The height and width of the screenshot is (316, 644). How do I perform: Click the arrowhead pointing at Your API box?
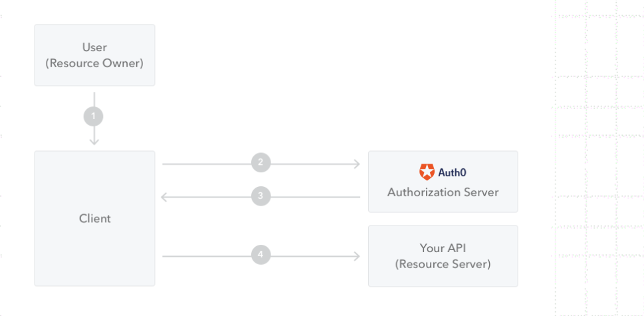357,255
